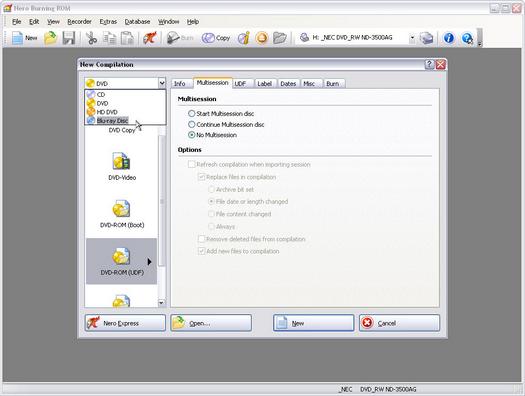Select Start Multisession disc radio button

click(191, 113)
